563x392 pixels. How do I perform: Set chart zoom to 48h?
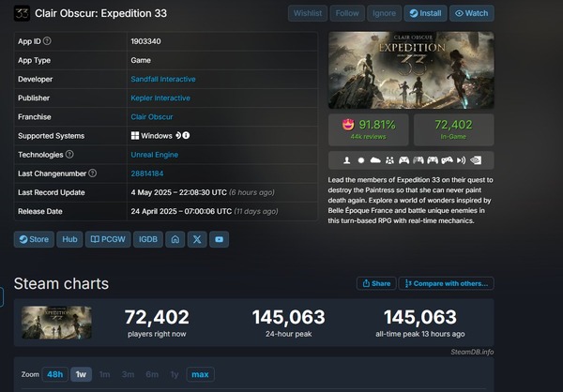tap(55, 374)
